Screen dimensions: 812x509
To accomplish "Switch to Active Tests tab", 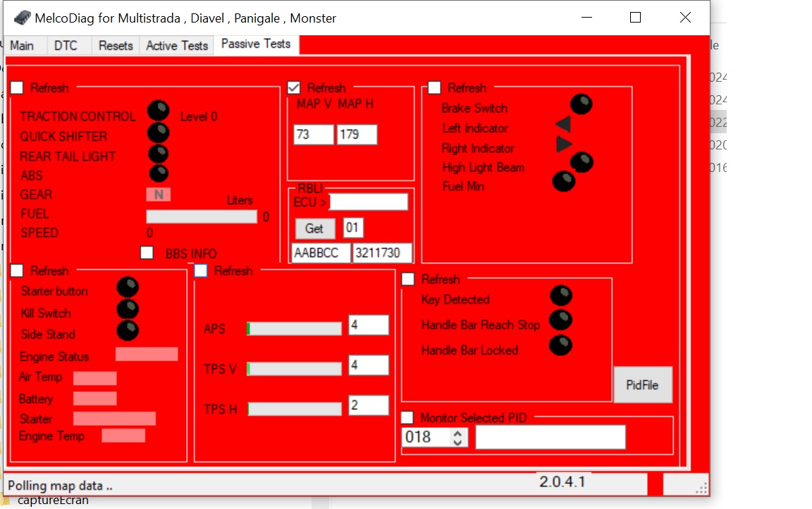I will coord(177,46).
